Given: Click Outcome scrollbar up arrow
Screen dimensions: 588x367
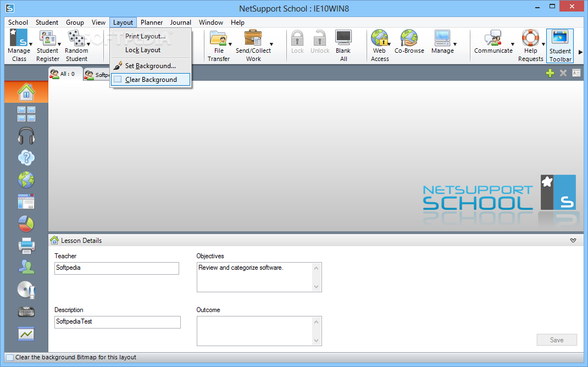Looking at the screenshot, I should pos(316,321).
